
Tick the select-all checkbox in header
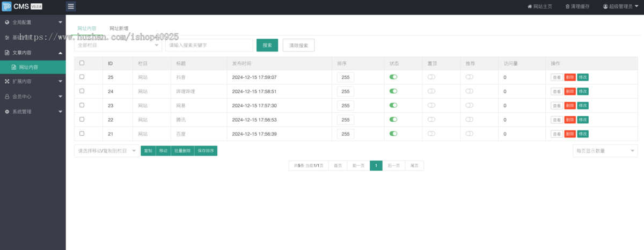click(82, 63)
